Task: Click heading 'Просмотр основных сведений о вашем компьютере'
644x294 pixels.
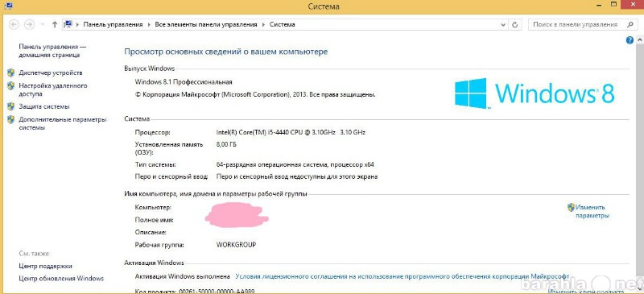Action: click(226, 52)
